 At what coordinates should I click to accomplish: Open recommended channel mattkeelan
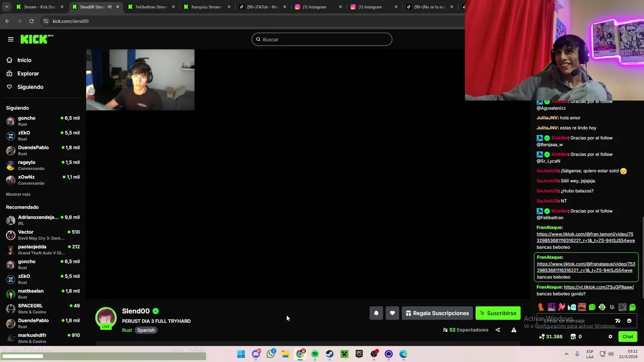pyautogui.click(x=43, y=294)
